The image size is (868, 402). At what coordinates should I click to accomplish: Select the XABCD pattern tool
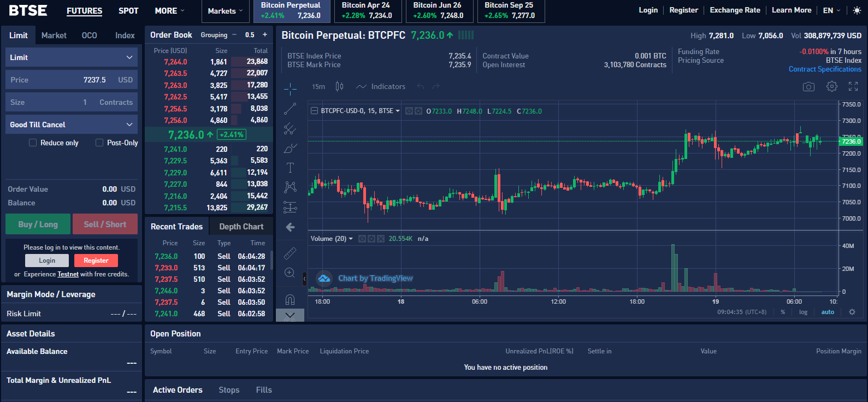pyautogui.click(x=290, y=187)
